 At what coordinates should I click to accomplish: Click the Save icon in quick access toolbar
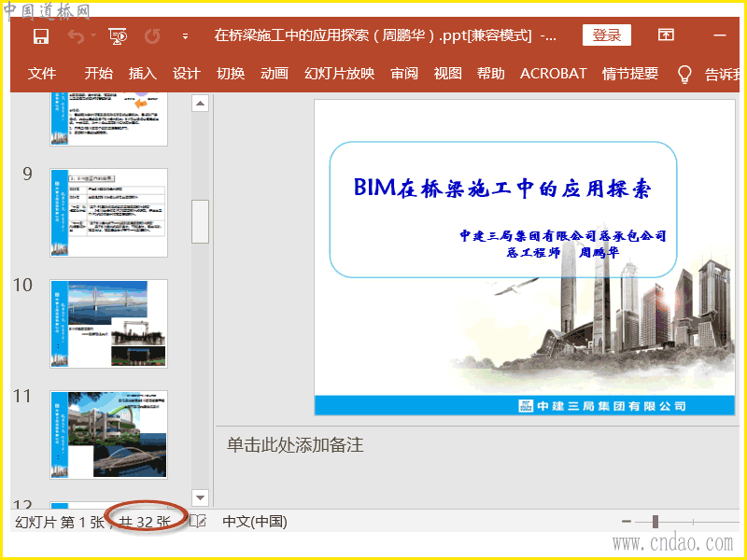coord(41,35)
